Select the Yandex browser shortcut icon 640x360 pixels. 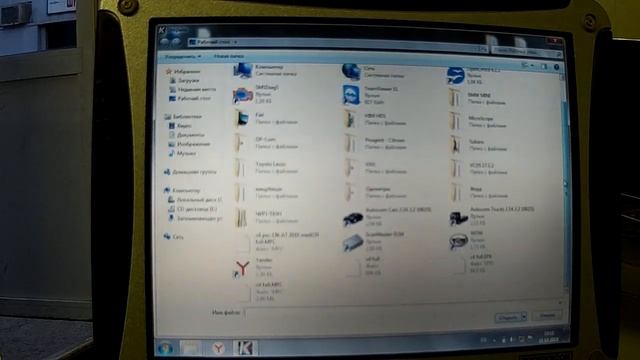tap(242, 269)
